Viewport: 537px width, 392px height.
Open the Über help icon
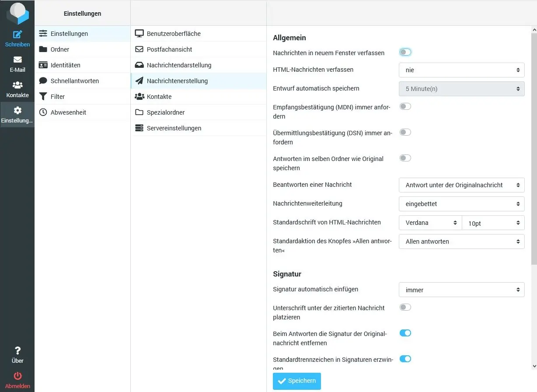17,351
